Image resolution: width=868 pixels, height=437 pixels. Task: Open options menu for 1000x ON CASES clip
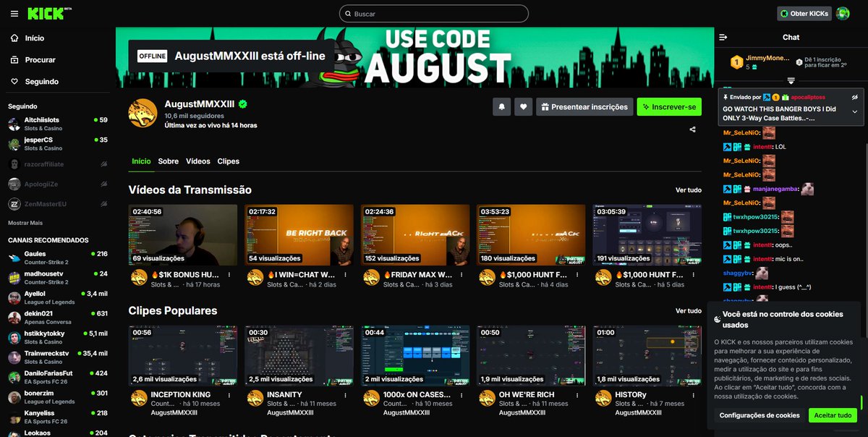(x=462, y=395)
